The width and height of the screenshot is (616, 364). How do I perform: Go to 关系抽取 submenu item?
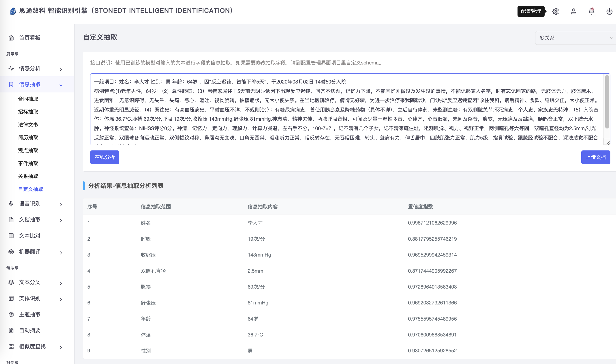[28, 176]
